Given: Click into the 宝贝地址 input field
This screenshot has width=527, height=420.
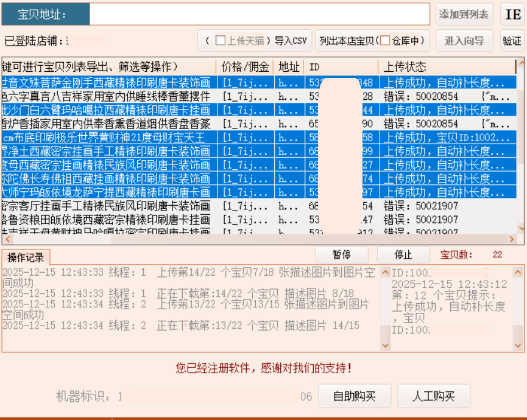Looking at the screenshot, I should [260, 15].
